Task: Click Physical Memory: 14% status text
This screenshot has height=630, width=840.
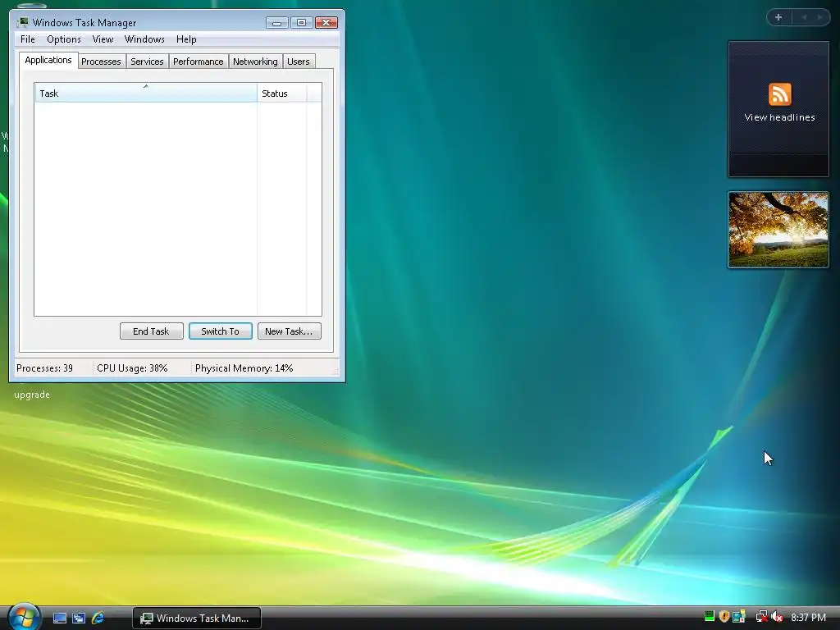Action: coord(244,368)
